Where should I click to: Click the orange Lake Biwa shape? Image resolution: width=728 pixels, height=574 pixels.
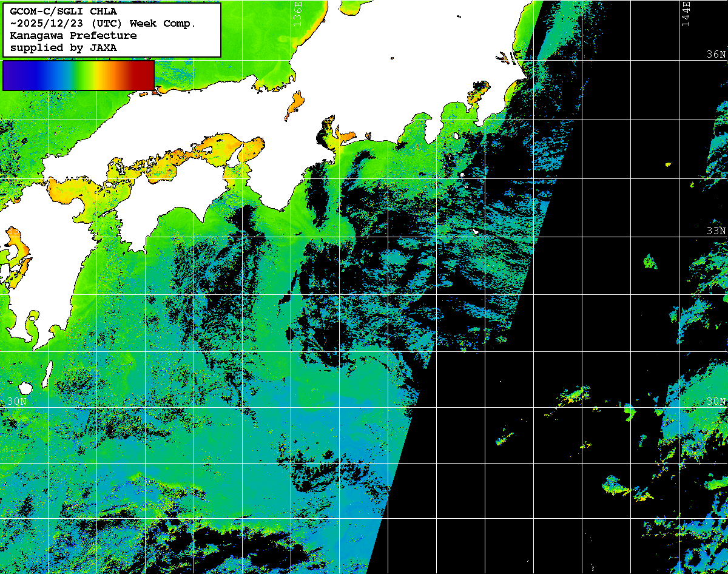click(x=295, y=104)
